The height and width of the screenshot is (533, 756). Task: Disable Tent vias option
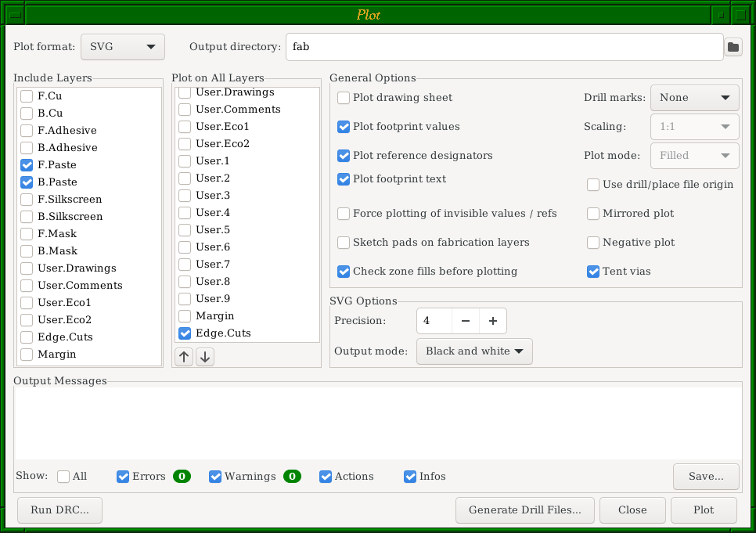(593, 272)
